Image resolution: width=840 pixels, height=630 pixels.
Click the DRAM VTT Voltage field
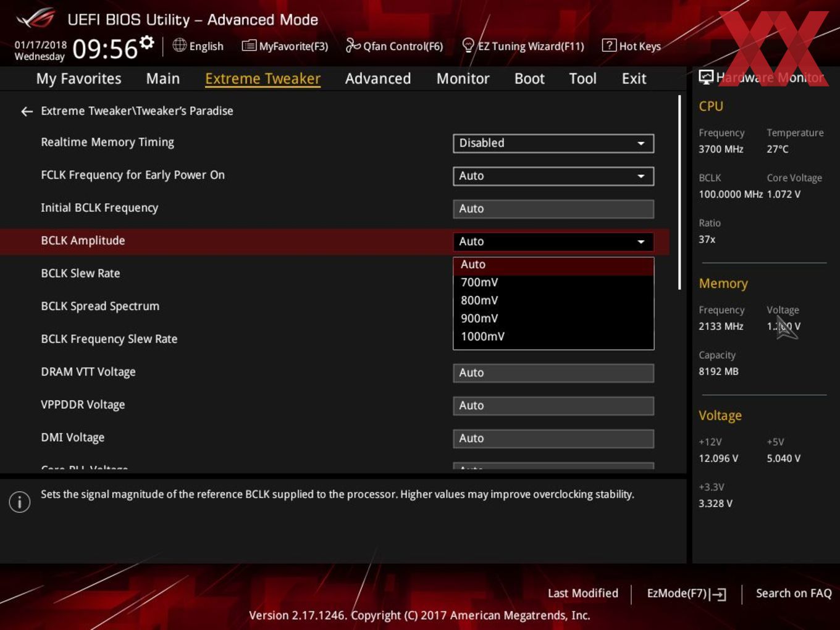tap(553, 373)
